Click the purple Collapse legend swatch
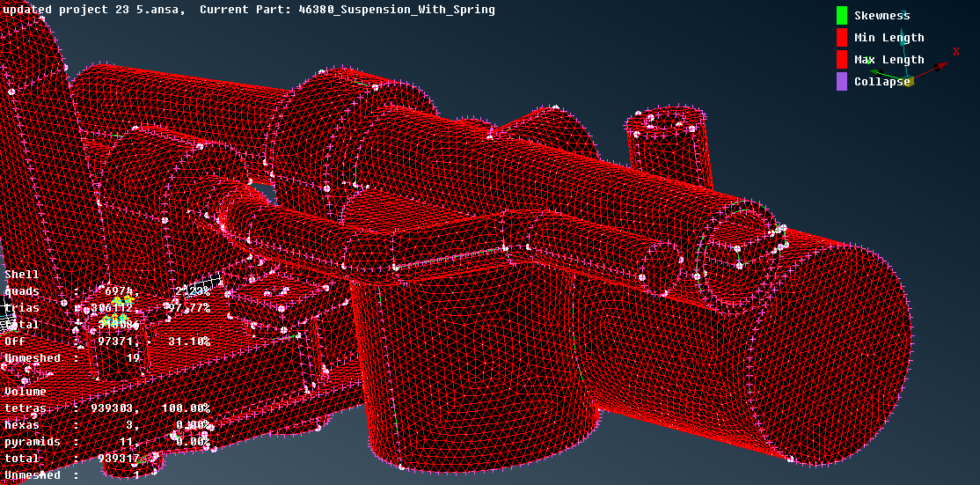 click(x=842, y=81)
